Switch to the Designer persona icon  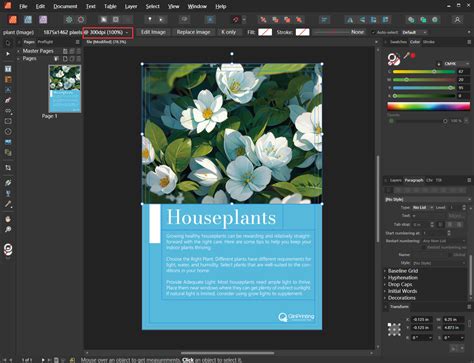tap(28, 20)
